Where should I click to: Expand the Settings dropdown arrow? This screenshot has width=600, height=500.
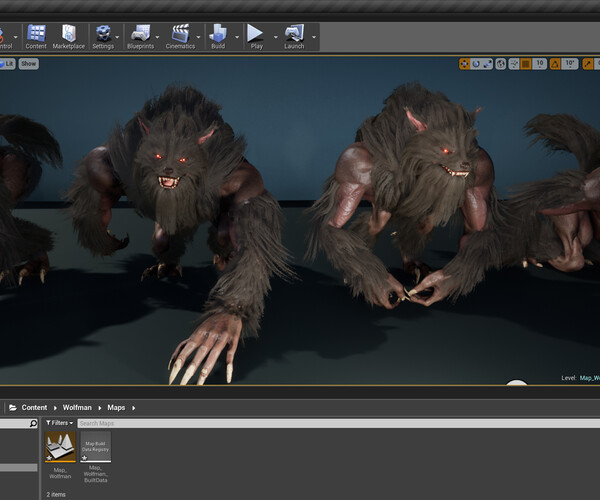coord(117,37)
